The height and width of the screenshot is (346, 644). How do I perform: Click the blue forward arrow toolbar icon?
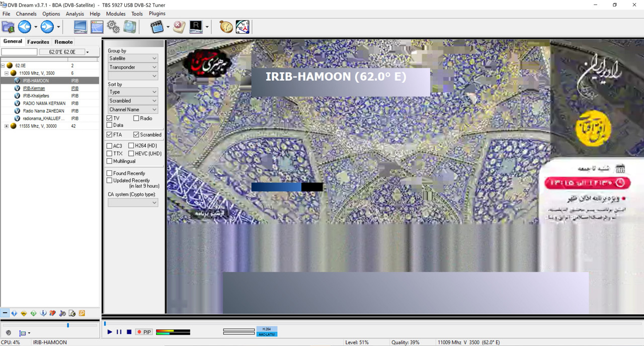(x=47, y=27)
